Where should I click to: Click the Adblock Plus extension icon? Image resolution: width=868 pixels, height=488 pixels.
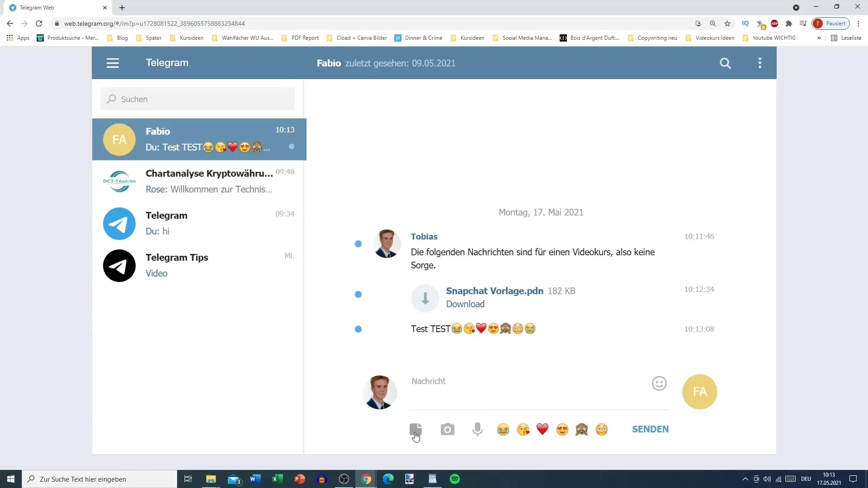[x=774, y=23]
